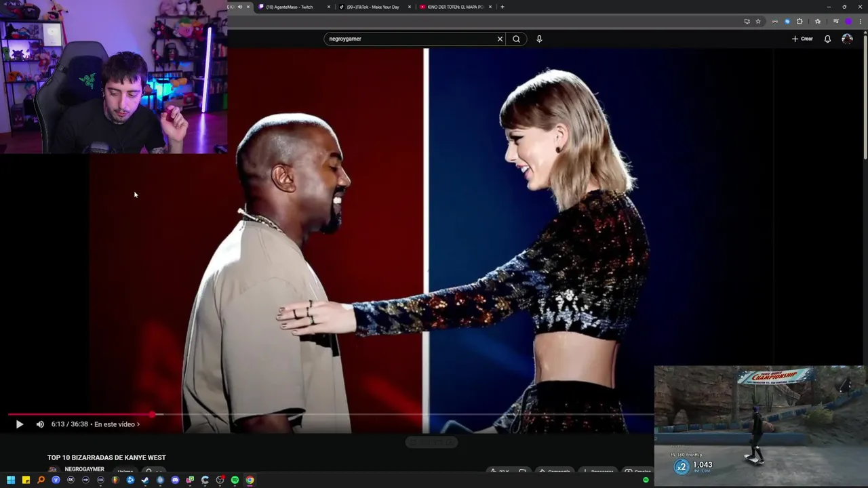
Task: Open the Crear menu
Action: (802, 39)
